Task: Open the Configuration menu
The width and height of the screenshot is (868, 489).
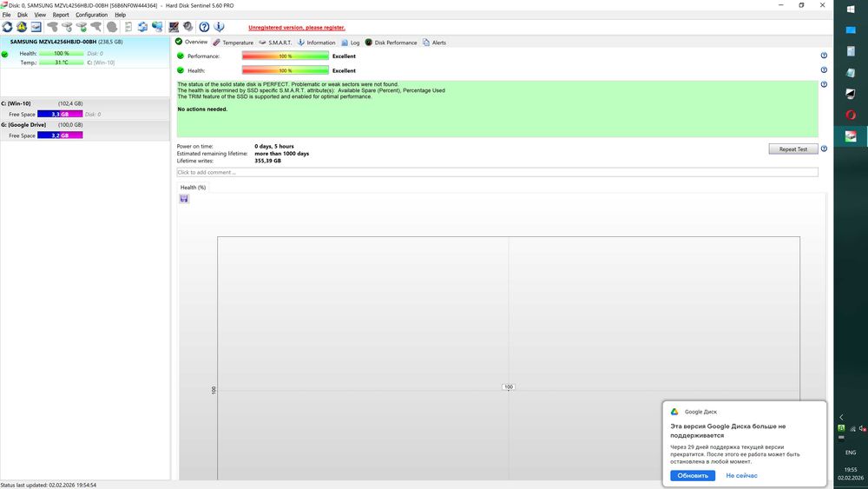Action: tap(91, 15)
